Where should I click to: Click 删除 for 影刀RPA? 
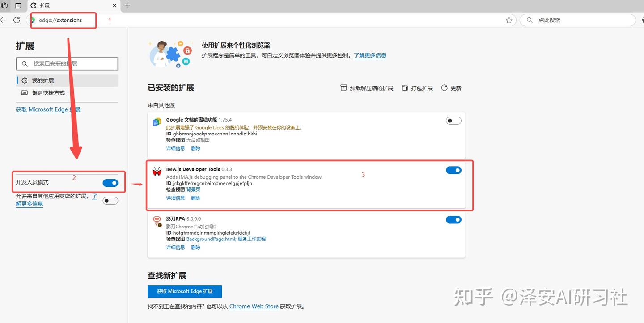point(195,247)
